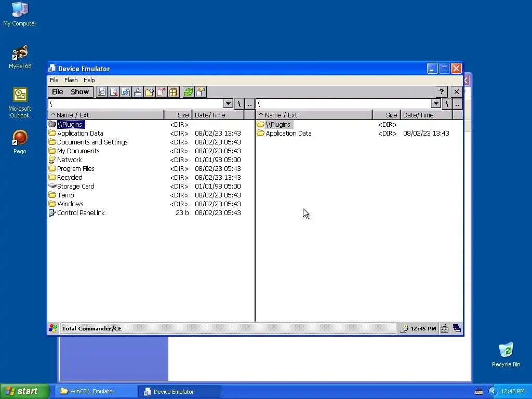Open the Microsoft Outlook desktop icon

pos(20,103)
